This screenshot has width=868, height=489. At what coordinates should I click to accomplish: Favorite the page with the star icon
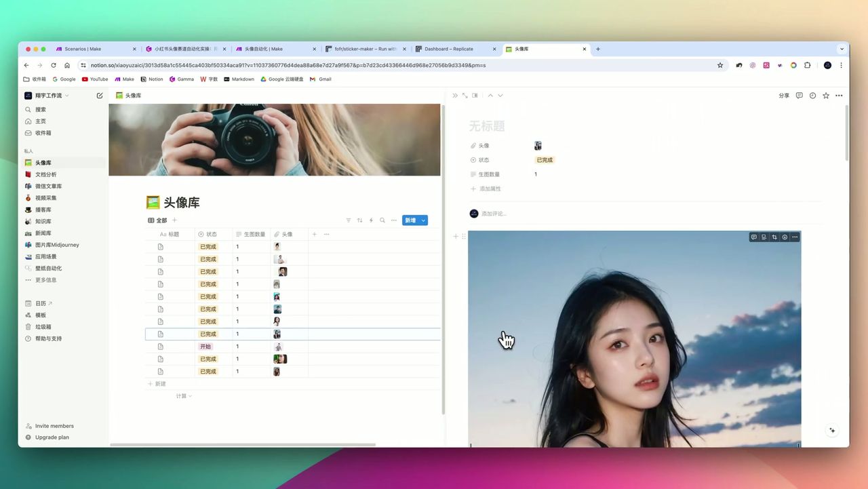click(825, 96)
